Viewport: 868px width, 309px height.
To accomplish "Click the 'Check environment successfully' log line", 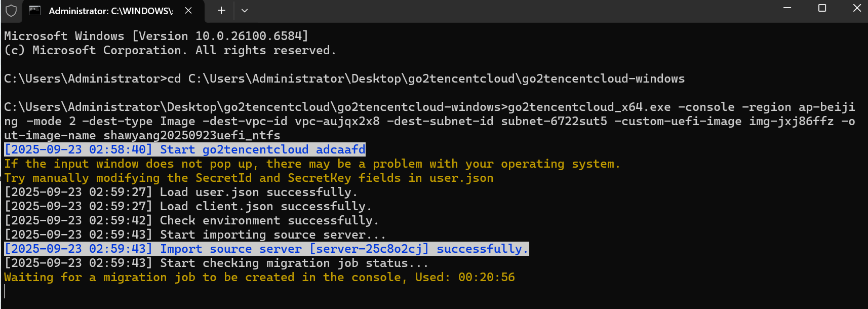I will [x=191, y=220].
